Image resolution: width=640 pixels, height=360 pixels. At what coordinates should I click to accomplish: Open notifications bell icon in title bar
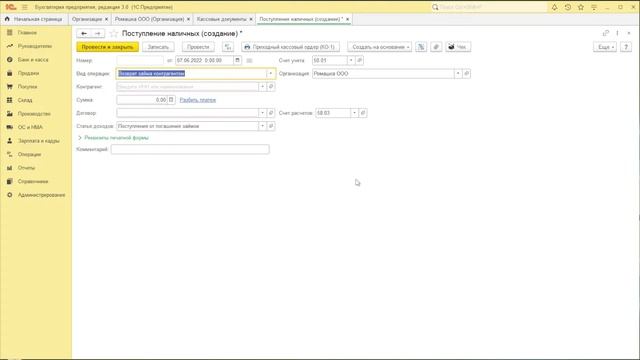(x=554, y=7)
